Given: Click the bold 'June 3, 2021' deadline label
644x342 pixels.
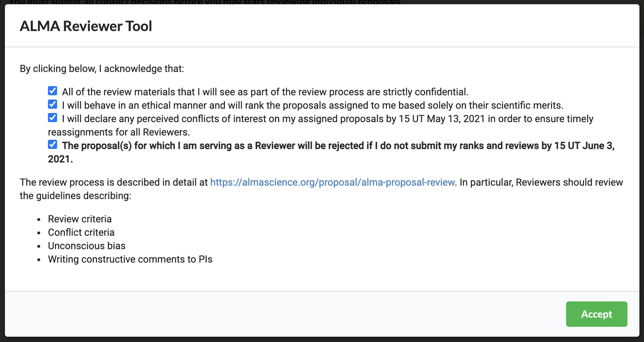Looking at the screenshot, I should (338, 146).
